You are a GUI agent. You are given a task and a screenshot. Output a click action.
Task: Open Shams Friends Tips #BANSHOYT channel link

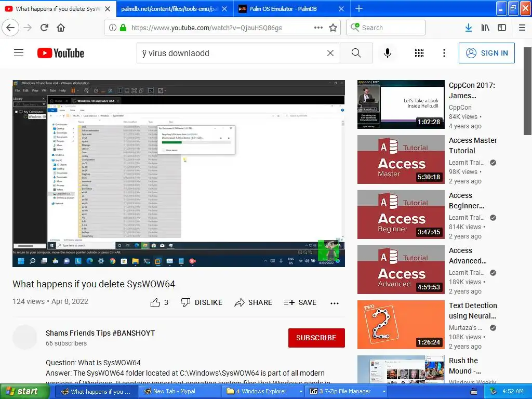coord(100,333)
